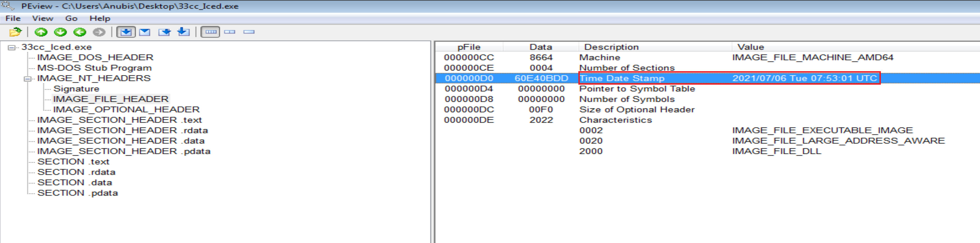Select SECTION .rdata tree entry

[x=76, y=172]
